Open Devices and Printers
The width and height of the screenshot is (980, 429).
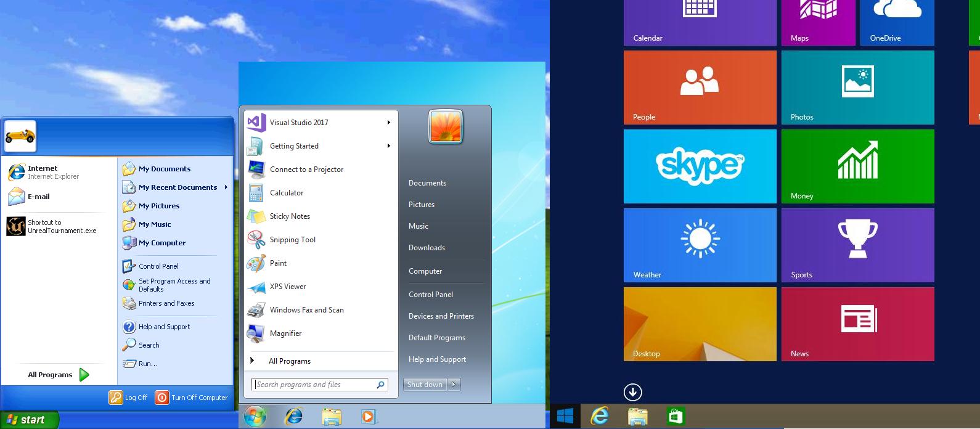pos(441,316)
